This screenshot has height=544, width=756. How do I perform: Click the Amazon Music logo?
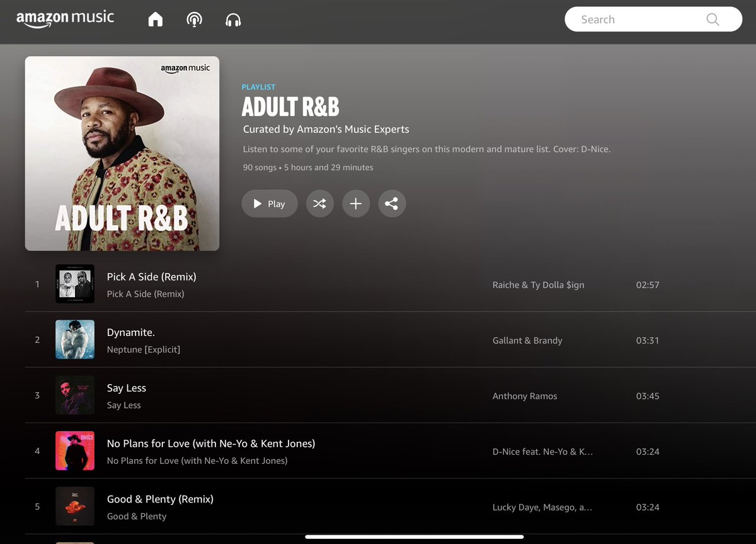click(65, 19)
